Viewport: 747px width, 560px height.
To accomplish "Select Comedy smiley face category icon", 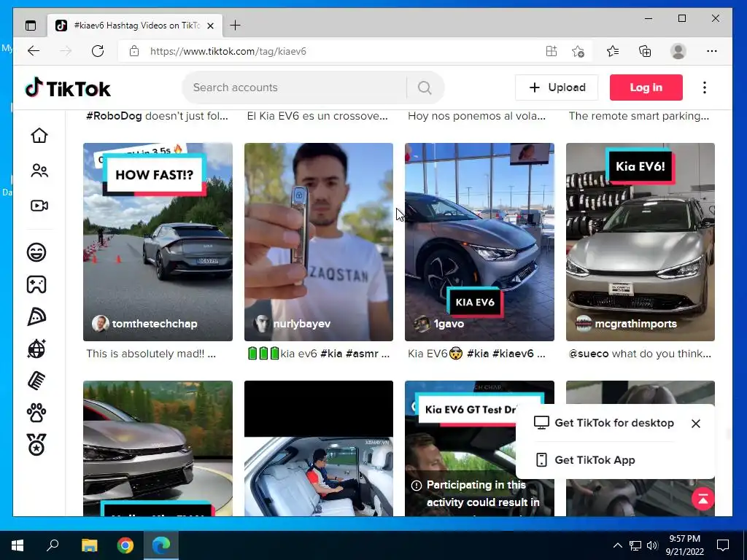I will tap(36, 252).
